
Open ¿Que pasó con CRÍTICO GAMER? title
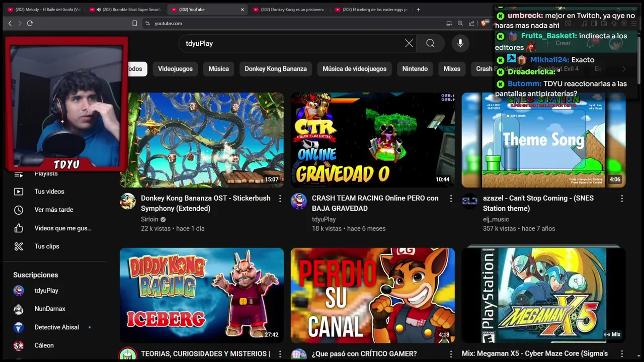364,354
